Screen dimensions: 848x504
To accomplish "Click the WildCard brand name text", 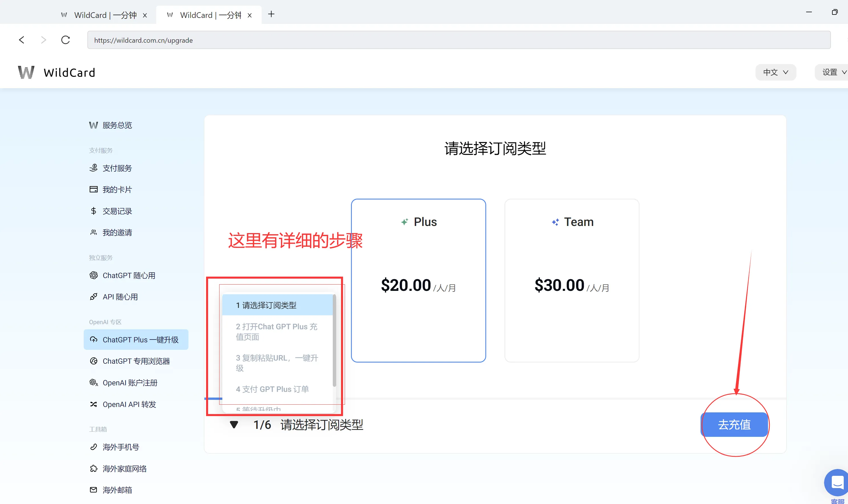I will click(69, 72).
